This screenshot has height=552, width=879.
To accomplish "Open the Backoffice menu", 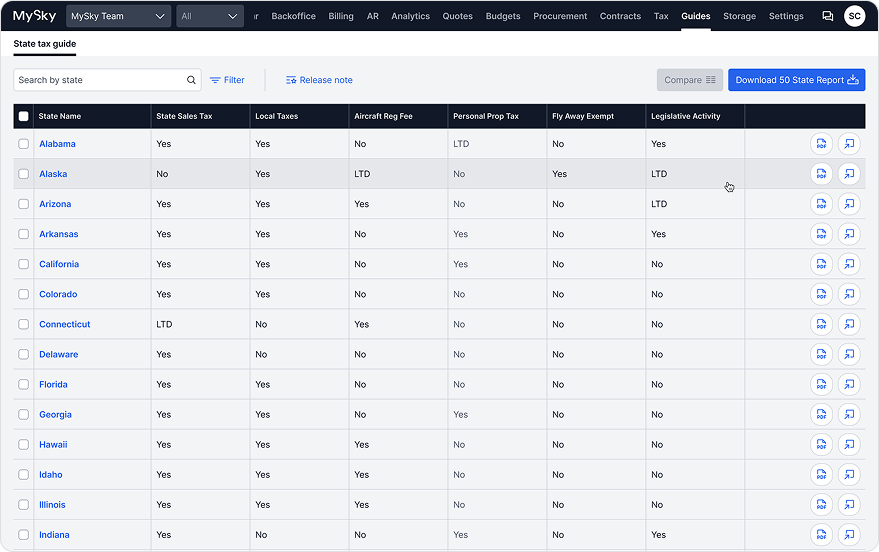I will [x=293, y=16].
